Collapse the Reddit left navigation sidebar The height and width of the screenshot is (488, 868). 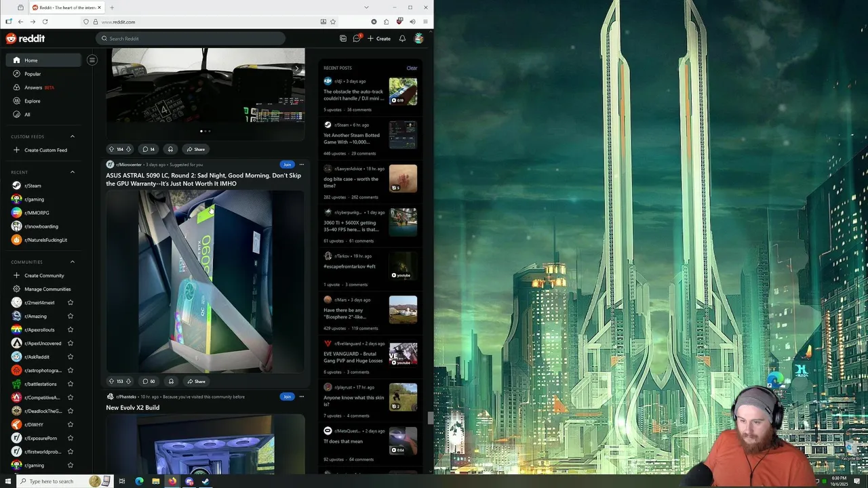92,60
